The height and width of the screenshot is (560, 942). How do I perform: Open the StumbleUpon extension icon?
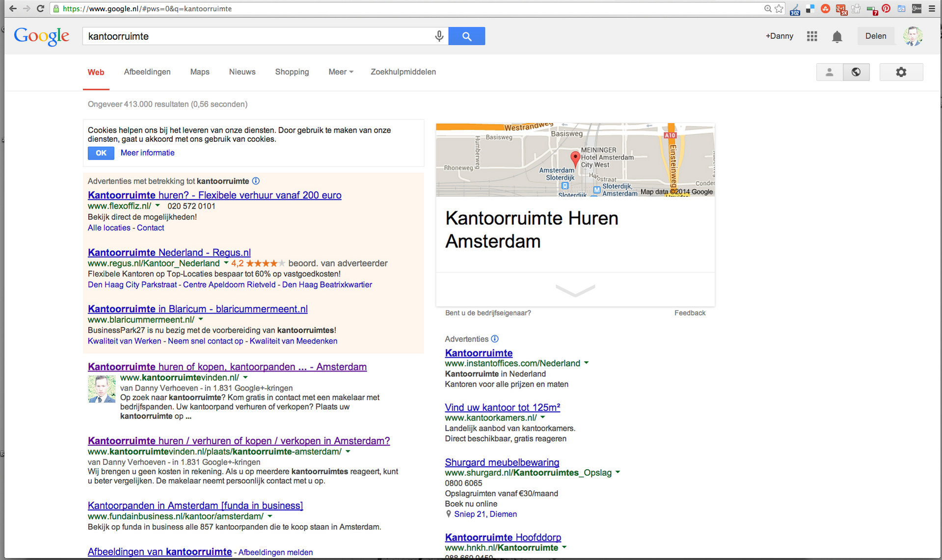click(x=826, y=8)
